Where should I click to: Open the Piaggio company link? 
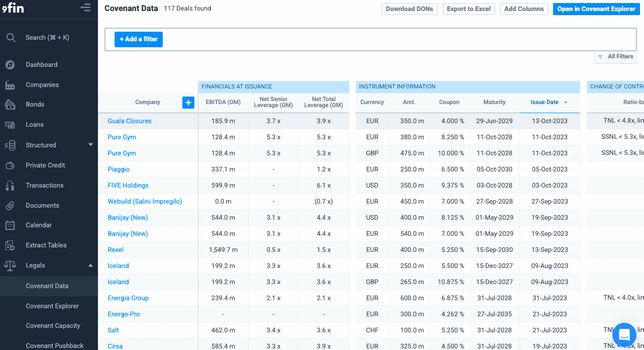pos(118,169)
